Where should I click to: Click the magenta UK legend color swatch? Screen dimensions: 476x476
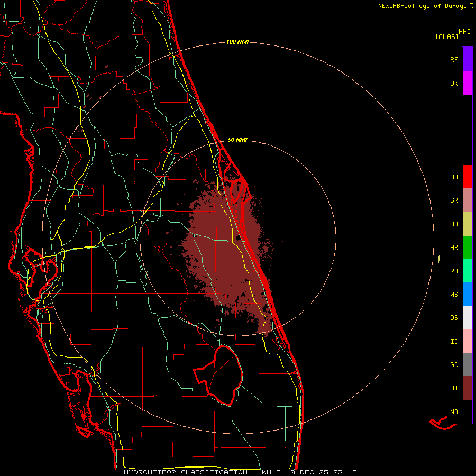pos(467,83)
